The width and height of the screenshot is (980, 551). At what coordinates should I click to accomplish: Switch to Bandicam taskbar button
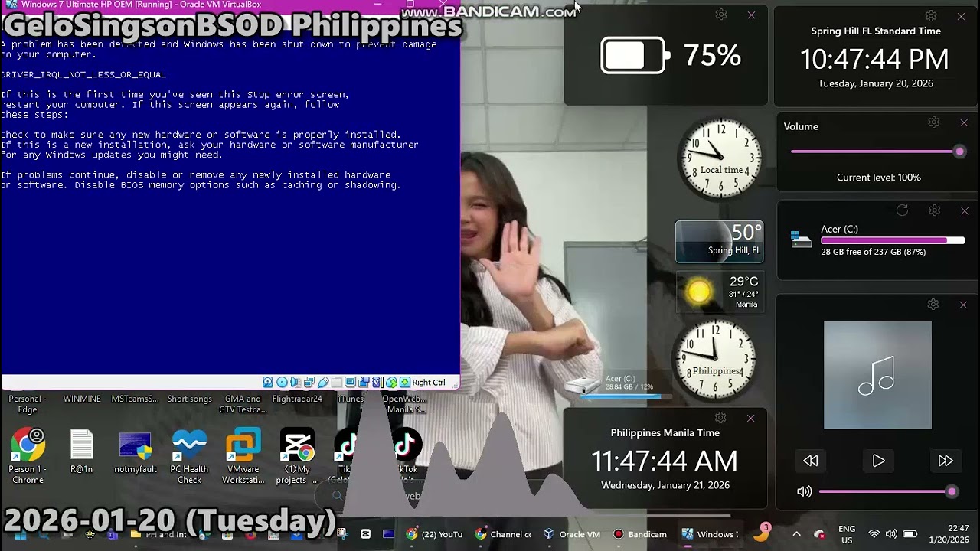click(639, 534)
